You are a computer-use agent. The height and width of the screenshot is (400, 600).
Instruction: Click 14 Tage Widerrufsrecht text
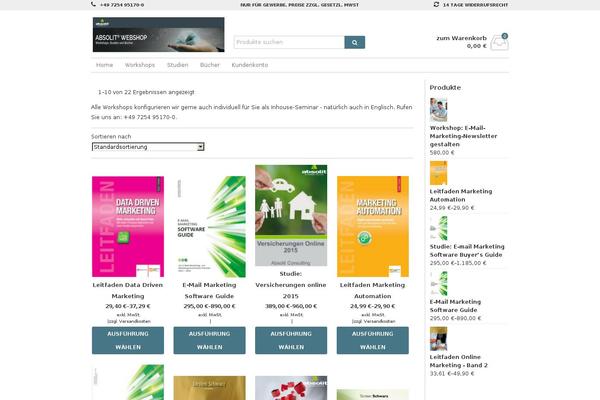[x=475, y=5]
